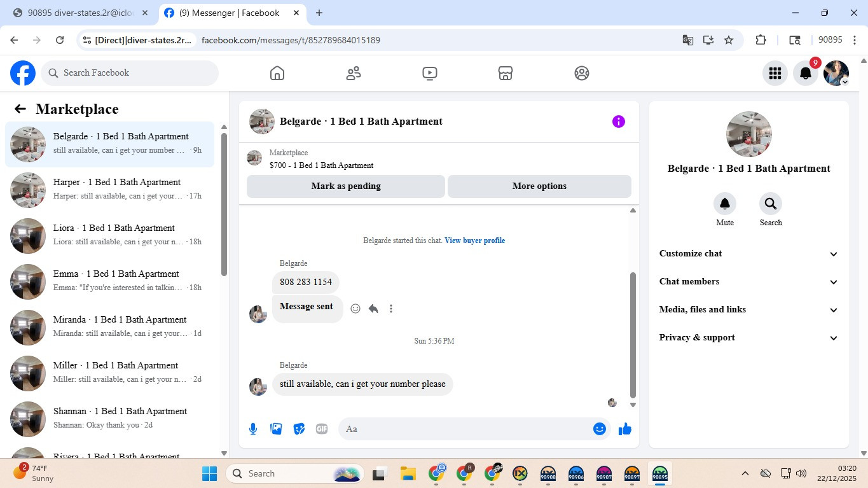Open Belgarde conversation in list
The width and height of the screenshot is (868, 488).
coord(109,144)
